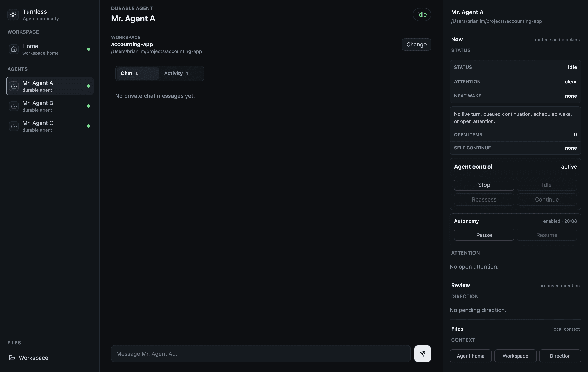Click the STATUS idle value in status card
Viewport: 588px width, 372px height.
click(572, 67)
